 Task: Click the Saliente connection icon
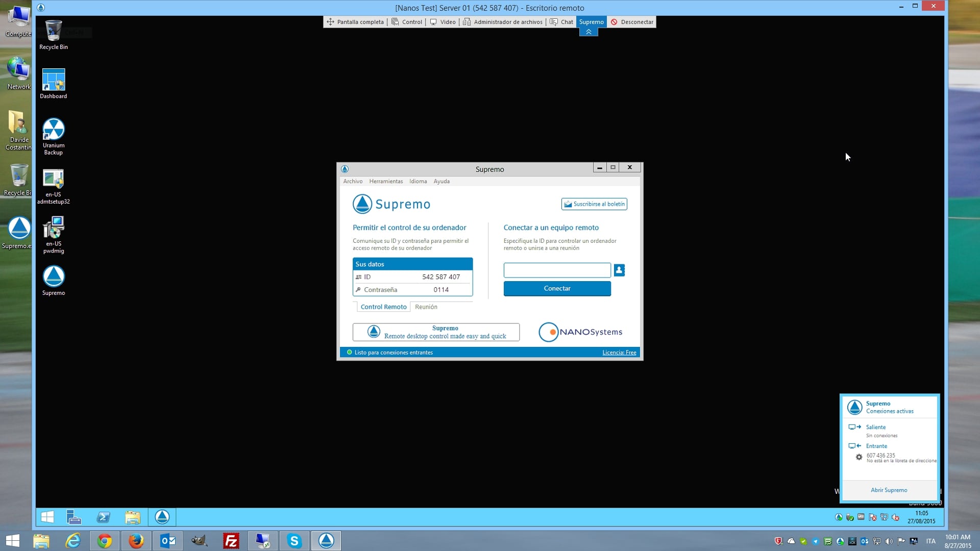tap(854, 427)
